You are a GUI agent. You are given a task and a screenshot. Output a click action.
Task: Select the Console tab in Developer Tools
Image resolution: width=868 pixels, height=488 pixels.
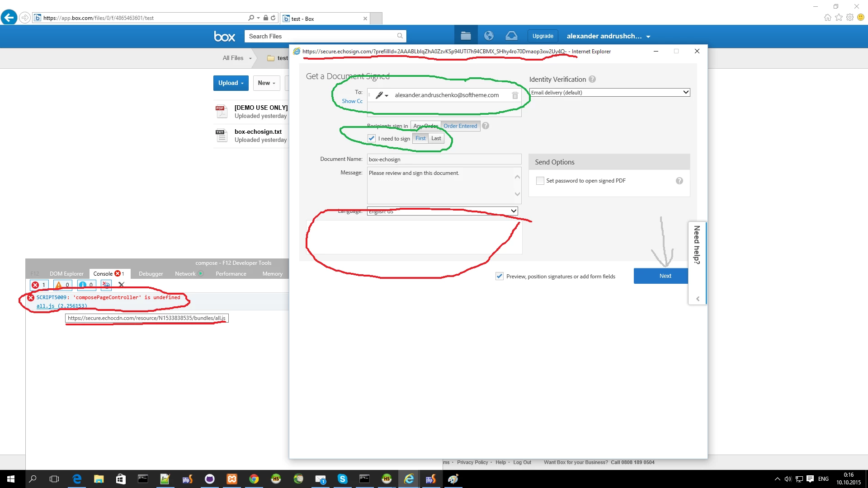[x=109, y=274]
